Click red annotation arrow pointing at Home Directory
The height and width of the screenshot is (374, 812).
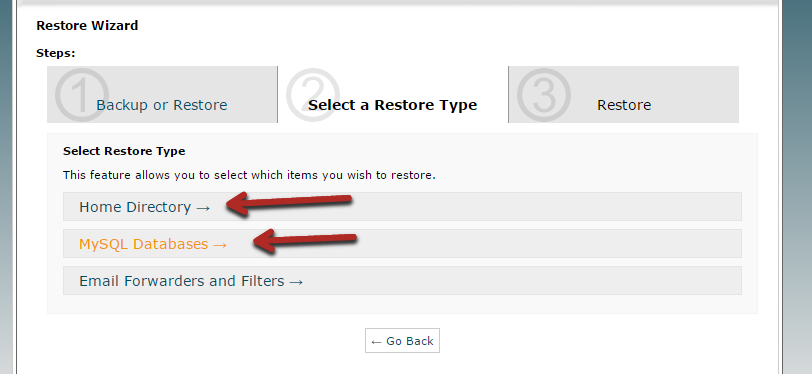[x=289, y=204]
